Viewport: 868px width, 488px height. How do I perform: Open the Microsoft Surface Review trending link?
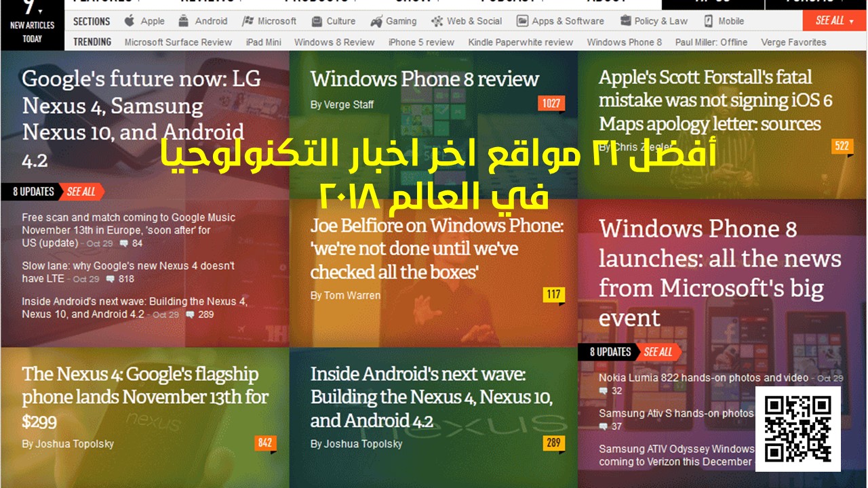pos(178,42)
